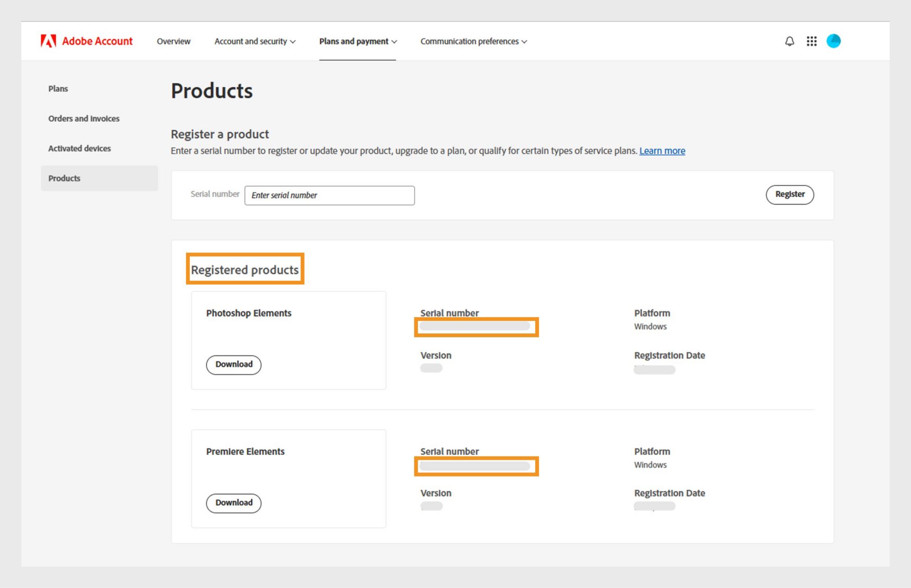Open the notifications bell
The height and width of the screenshot is (588, 911).
[790, 41]
